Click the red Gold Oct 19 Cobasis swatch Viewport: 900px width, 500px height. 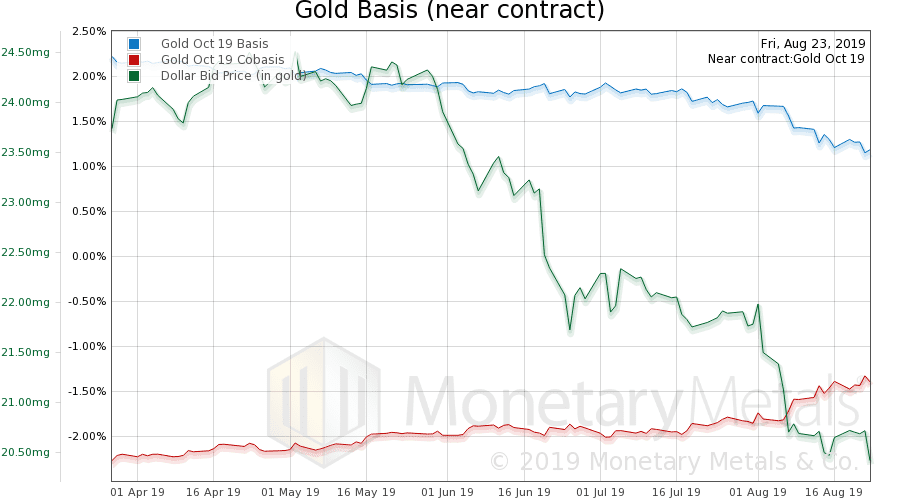click(x=134, y=60)
